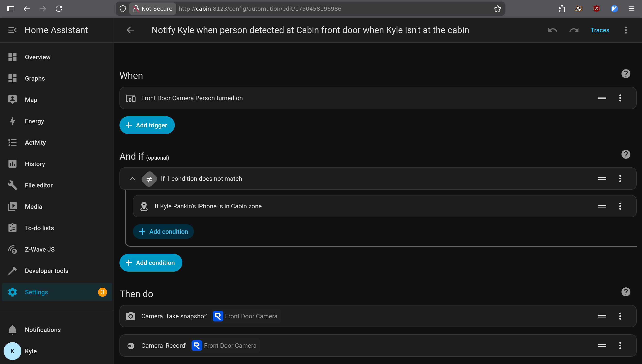Open Developer tools in the sidebar
Screen dimensions: 642x364
coord(47,271)
